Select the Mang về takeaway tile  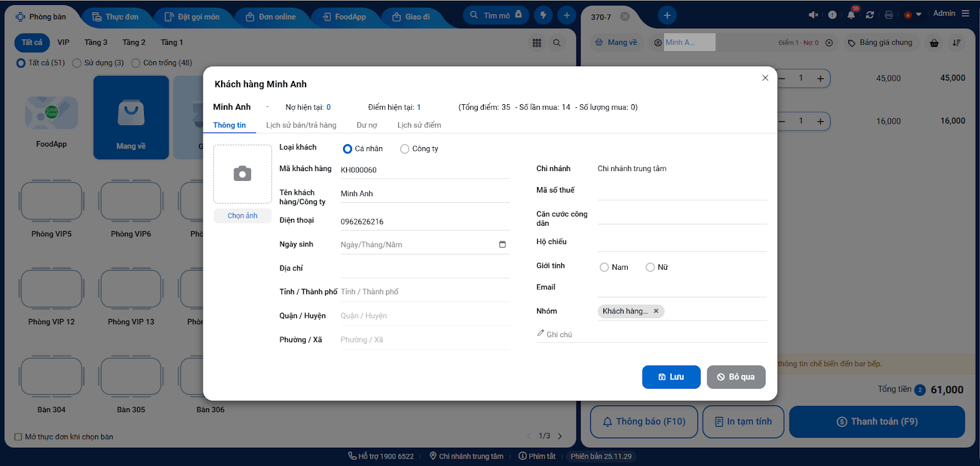pos(131,118)
